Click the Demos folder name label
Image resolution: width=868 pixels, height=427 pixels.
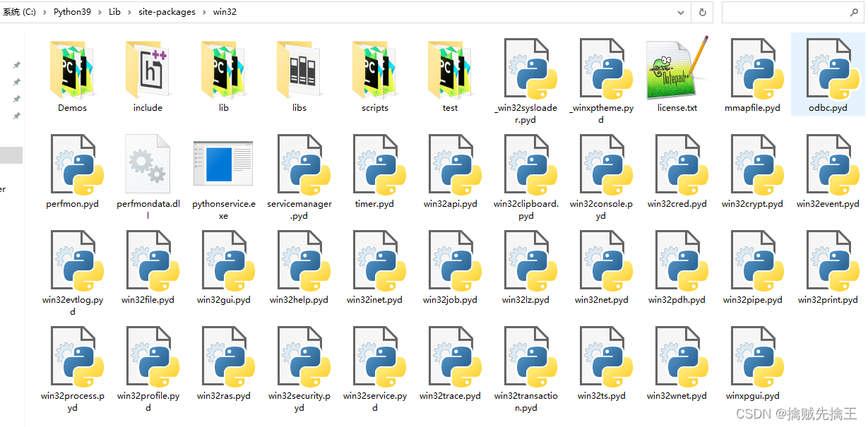[72, 108]
